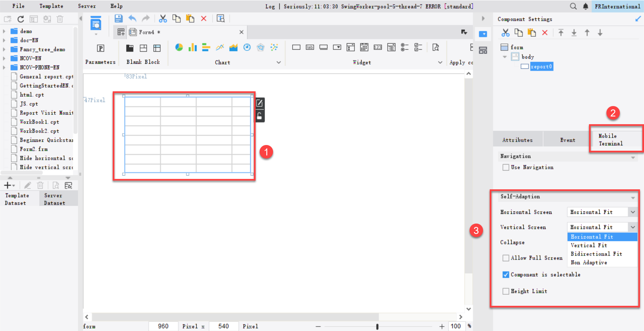Click the edit icon beside the report block

(x=259, y=103)
